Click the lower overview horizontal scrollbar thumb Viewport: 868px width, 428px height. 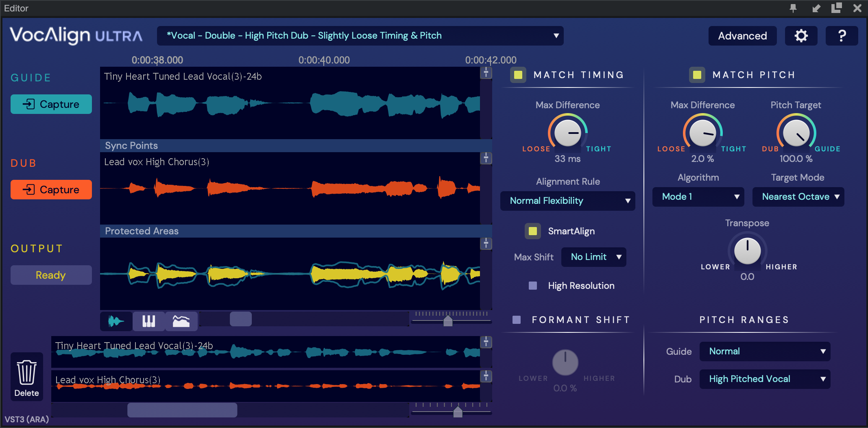tap(182, 410)
